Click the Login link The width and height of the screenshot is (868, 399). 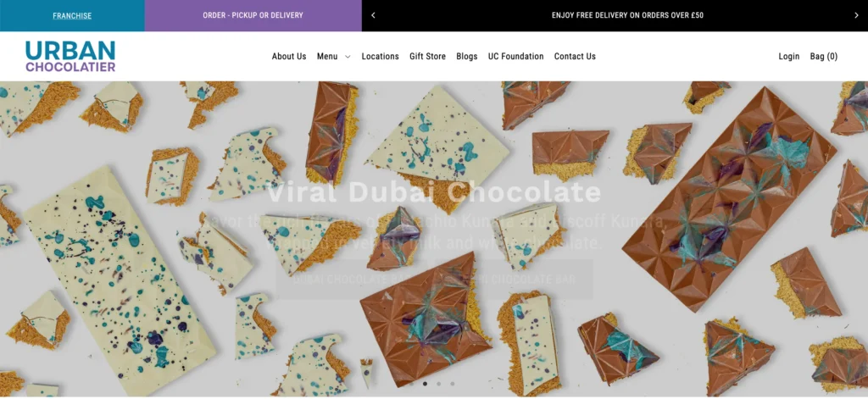(x=789, y=57)
